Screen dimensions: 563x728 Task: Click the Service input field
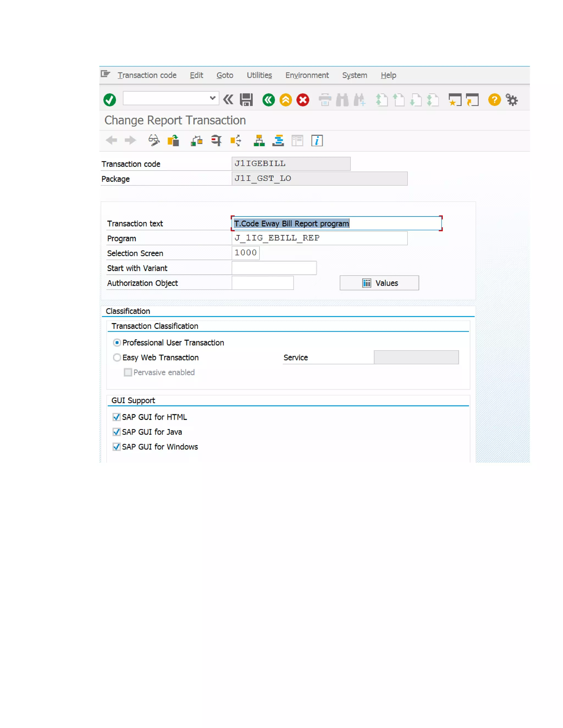416,357
